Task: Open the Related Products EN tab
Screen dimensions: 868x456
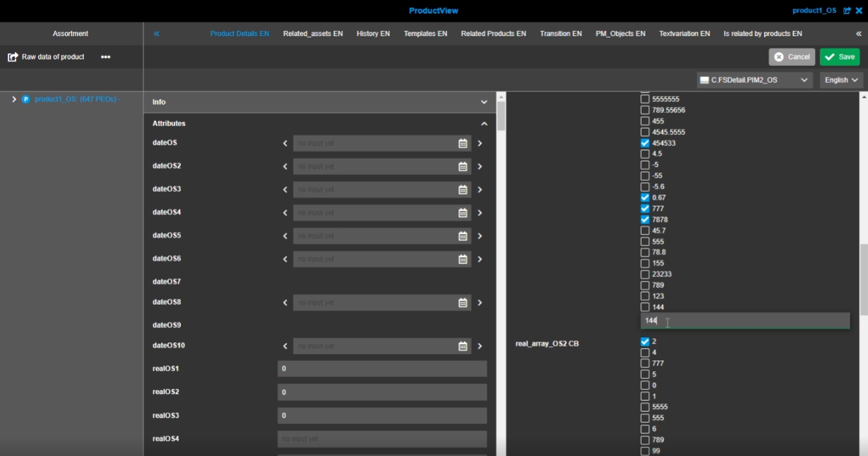Action: [493, 34]
